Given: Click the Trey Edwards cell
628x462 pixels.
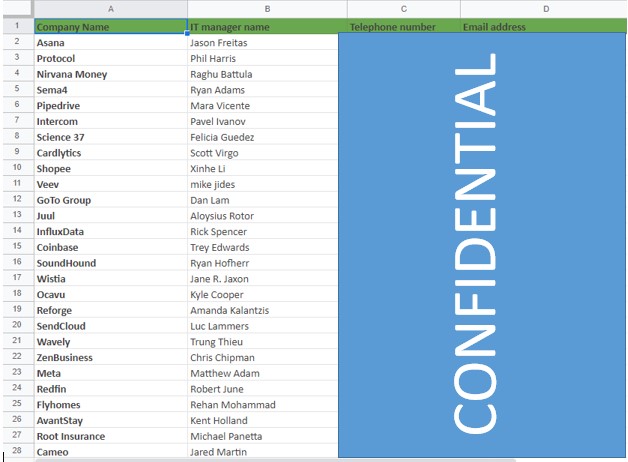Looking at the screenshot, I should pyautogui.click(x=263, y=247).
